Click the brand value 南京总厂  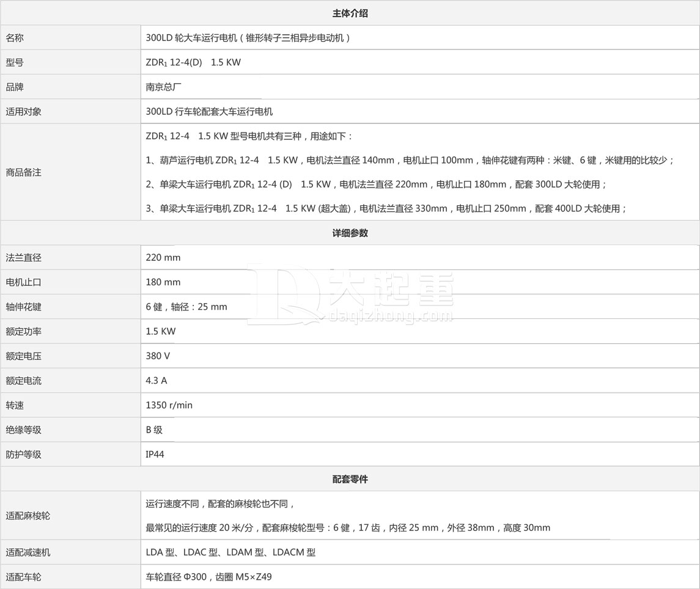click(x=163, y=87)
